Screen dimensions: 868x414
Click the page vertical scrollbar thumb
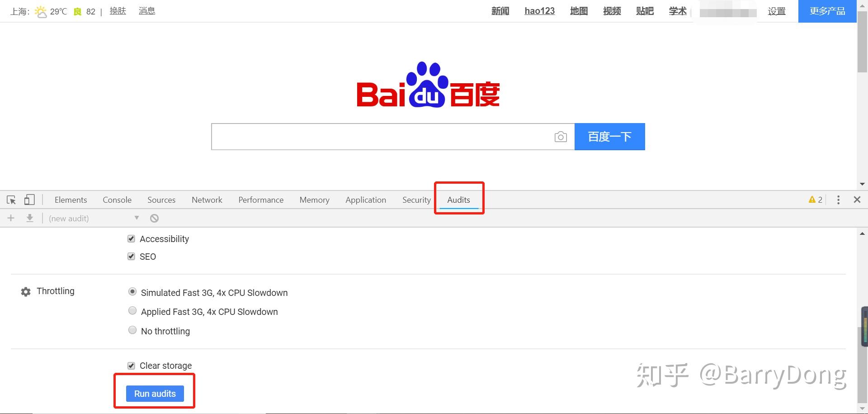pos(862,42)
